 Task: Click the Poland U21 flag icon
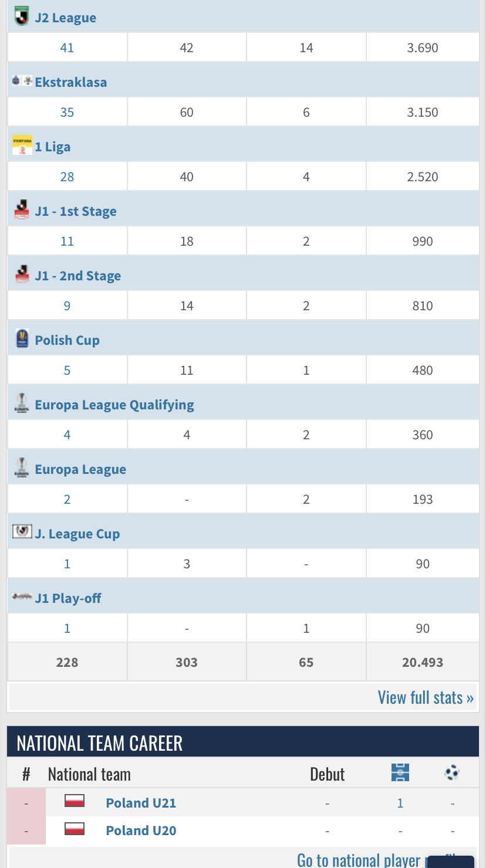pos(75,801)
